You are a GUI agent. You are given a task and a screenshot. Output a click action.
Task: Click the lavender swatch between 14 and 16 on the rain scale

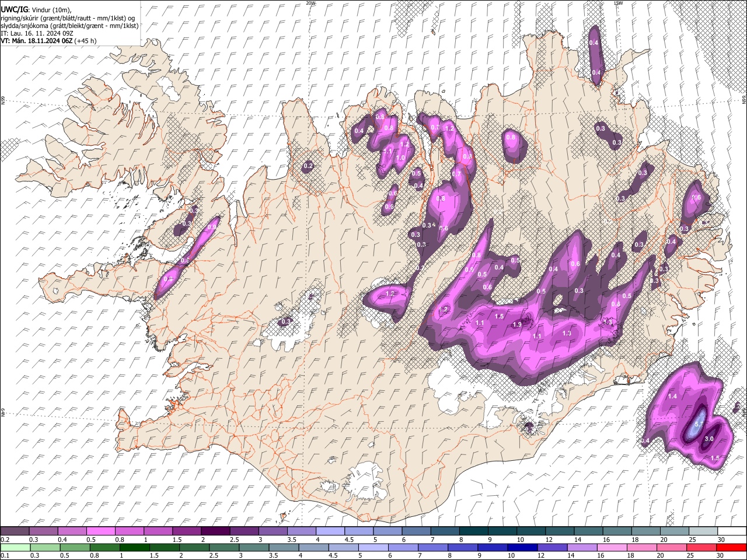click(x=582, y=547)
